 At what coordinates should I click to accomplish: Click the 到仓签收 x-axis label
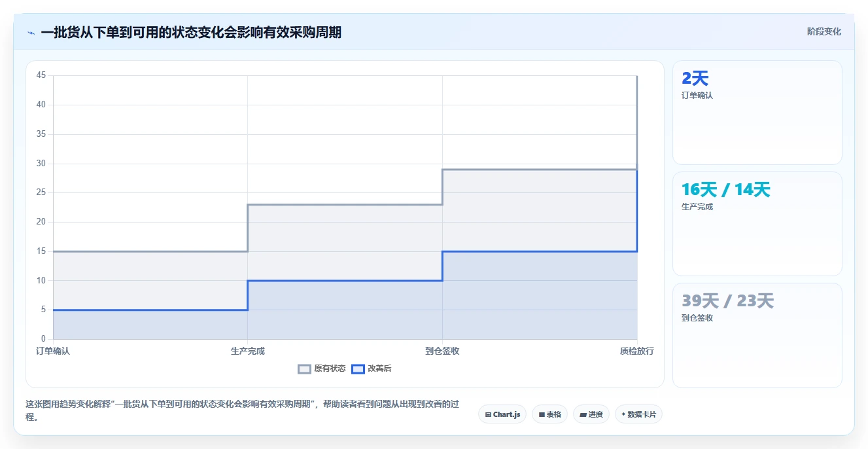click(442, 351)
